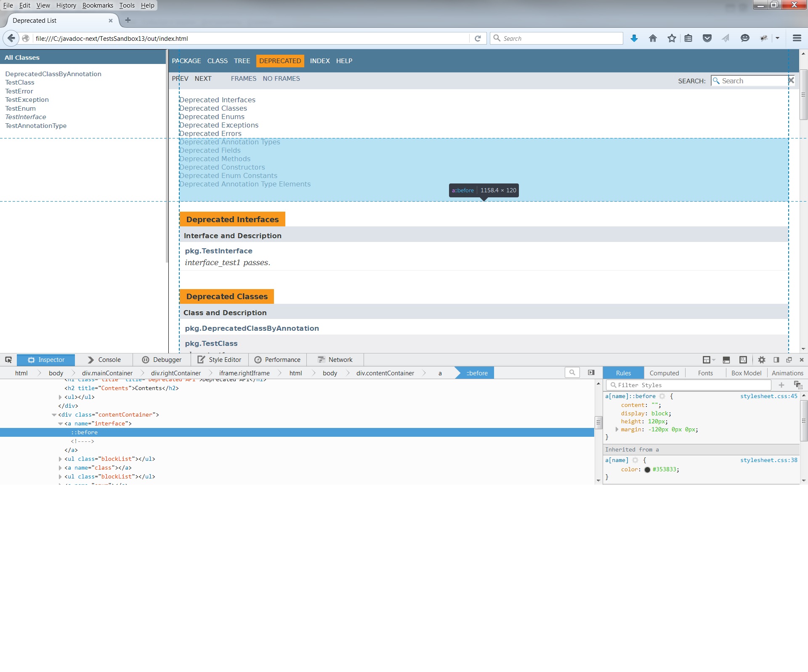Toggle pseudo-class panel icon in Rules
The height and width of the screenshot is (672, 808).
[798, 385]
